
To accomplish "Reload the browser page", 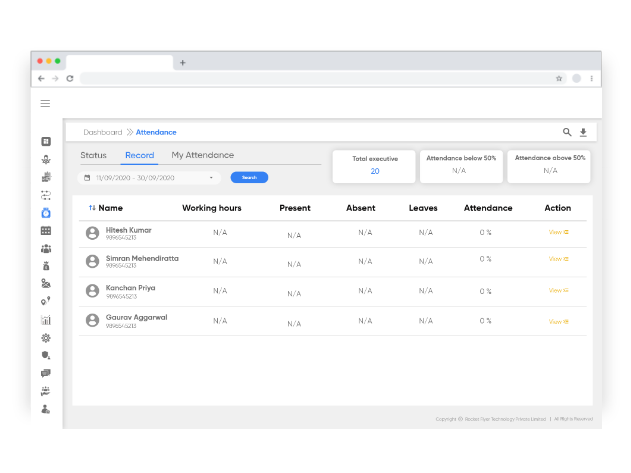I will [x=70, y=78].
